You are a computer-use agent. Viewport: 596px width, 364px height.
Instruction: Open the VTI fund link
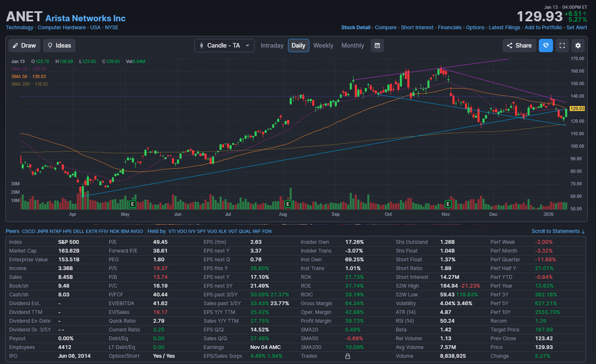click(172, 231)
